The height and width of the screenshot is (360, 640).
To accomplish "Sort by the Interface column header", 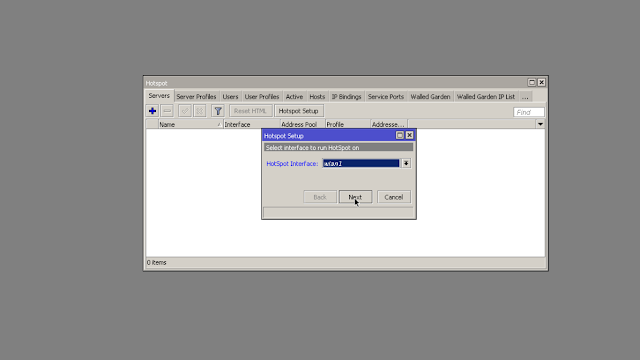I will point(251,124).
